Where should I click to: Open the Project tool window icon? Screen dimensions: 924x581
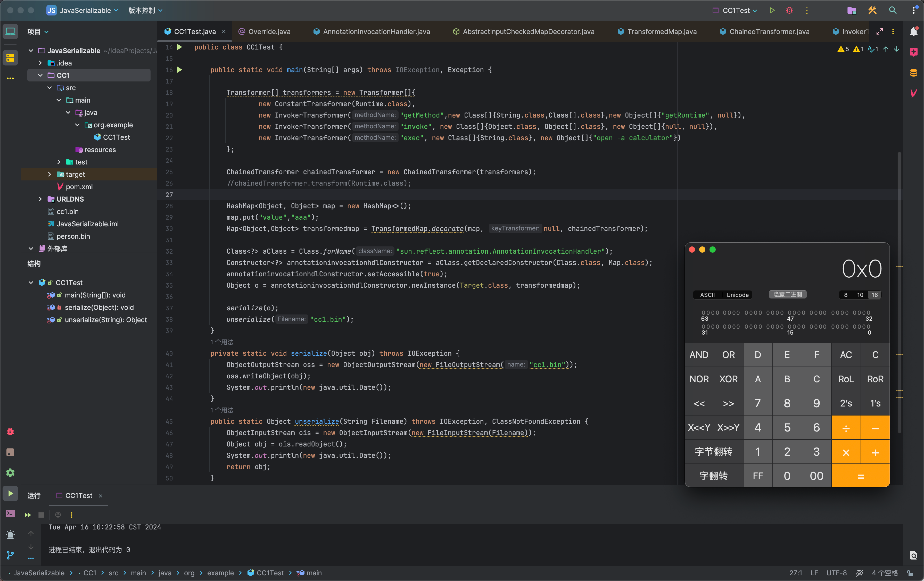point(10,31)
